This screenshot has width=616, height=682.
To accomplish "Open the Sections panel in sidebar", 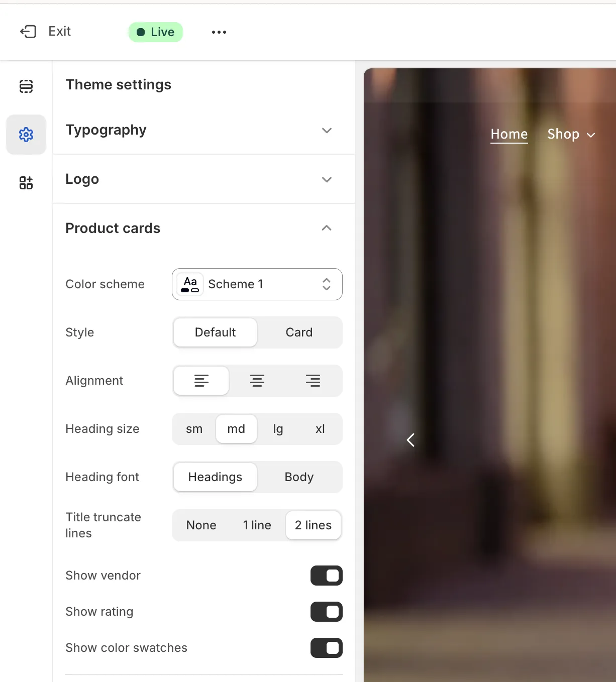I will coord(26,86).
